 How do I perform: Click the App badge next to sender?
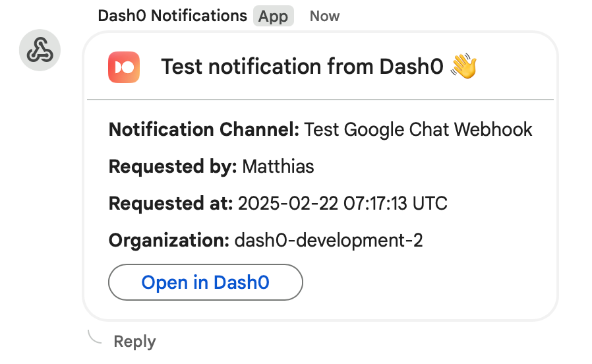tap(273, 16)
